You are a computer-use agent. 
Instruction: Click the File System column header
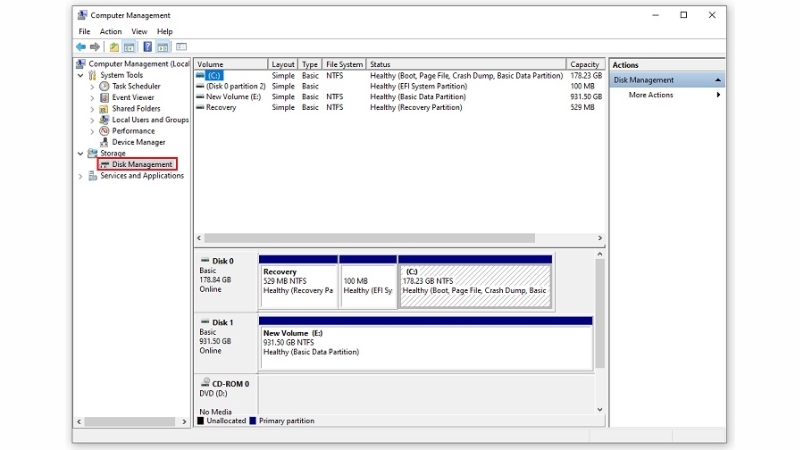click(344, 65)
